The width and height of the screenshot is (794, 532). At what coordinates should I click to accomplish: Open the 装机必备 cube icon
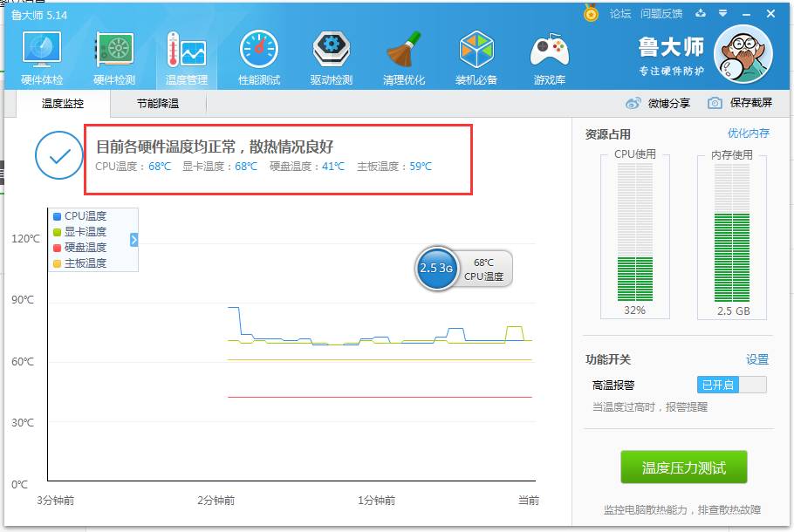tap(476, 58)
